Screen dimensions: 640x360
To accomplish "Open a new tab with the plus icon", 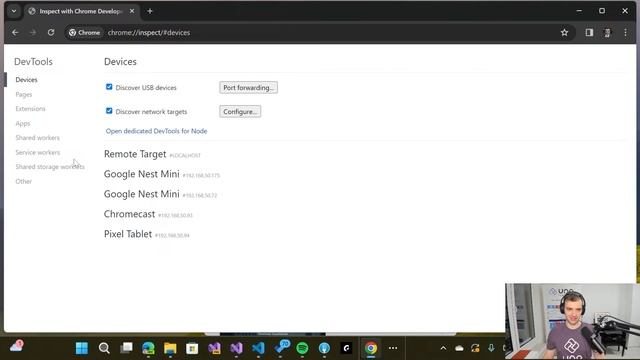I will 150,11.
